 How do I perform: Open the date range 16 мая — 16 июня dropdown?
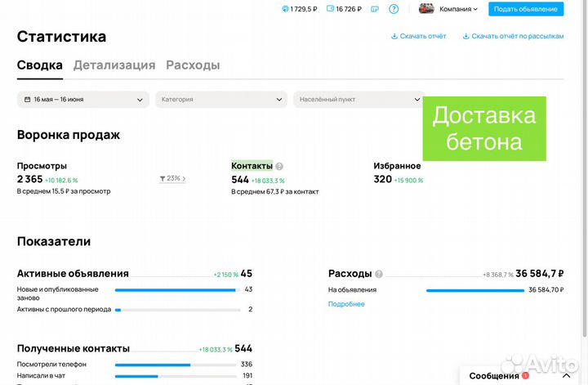82,100
